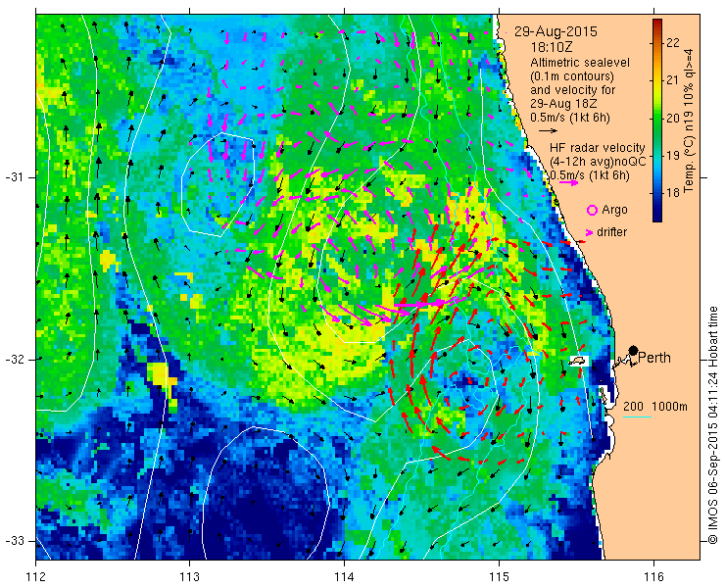
Task: Click the (0.1m contours) text
Action: 572,75
